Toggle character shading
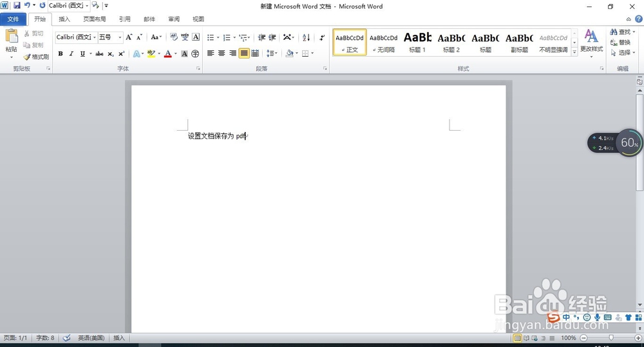Screen dimensions: 644x347 (x=184, y=54)
